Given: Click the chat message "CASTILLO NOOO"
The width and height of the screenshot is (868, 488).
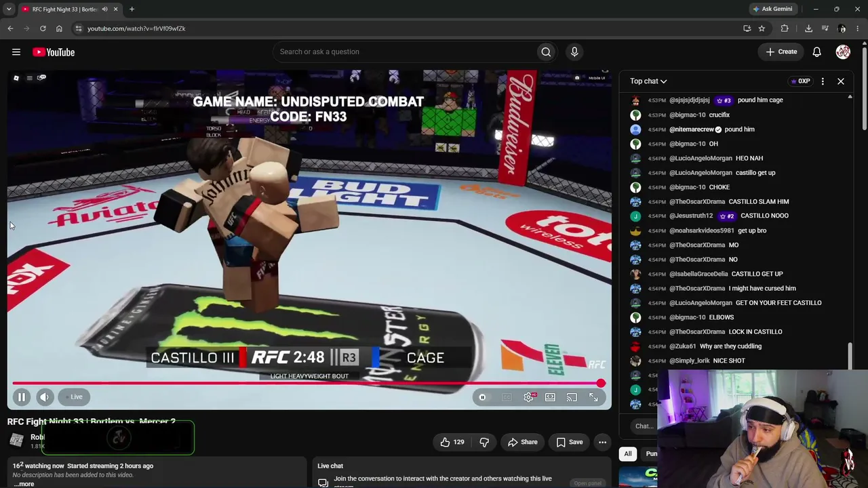Looking at the screenshot, I should coord(764,216).
